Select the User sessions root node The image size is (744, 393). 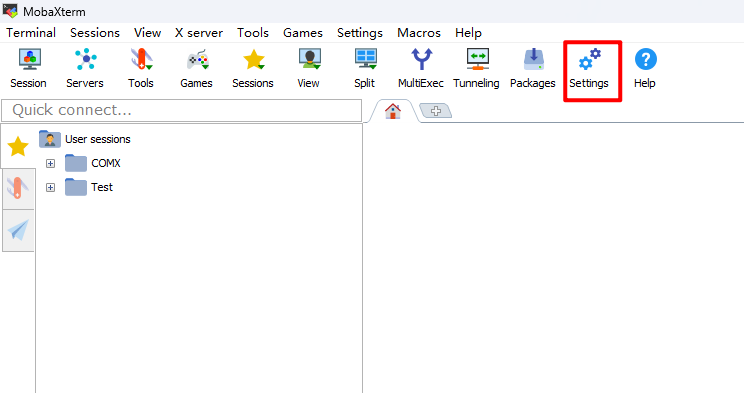pos(84,139)
